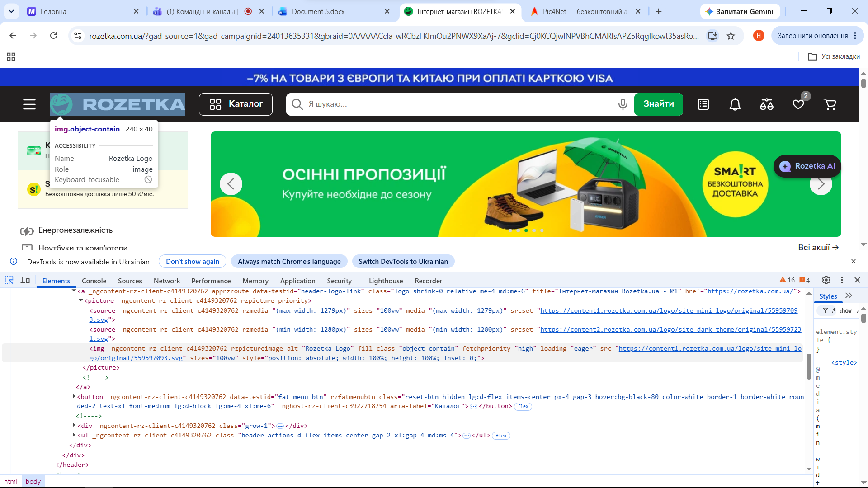Toggle the :hov element state panel
The height and width of the screenshot is (488, 868).
point(845,310)
